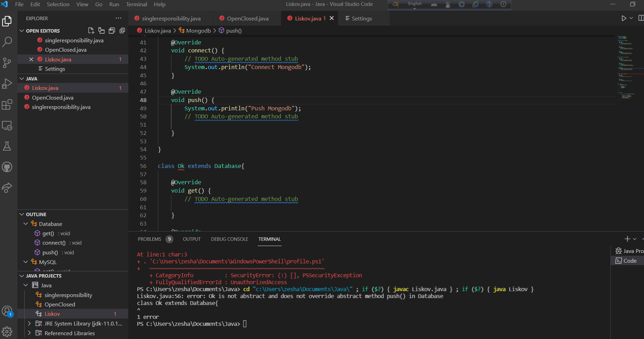Image resolution: width=644 pixels, height=339 pixels.
Task: Select the Code terminal in the list
Action: pyautogui.click(x=628, y=261)
